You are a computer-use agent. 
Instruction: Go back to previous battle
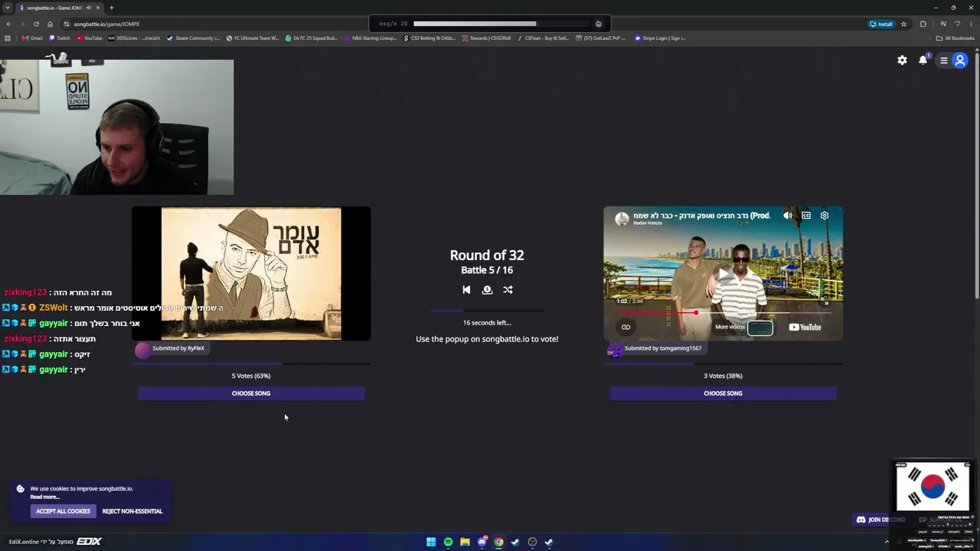[466, 289]
